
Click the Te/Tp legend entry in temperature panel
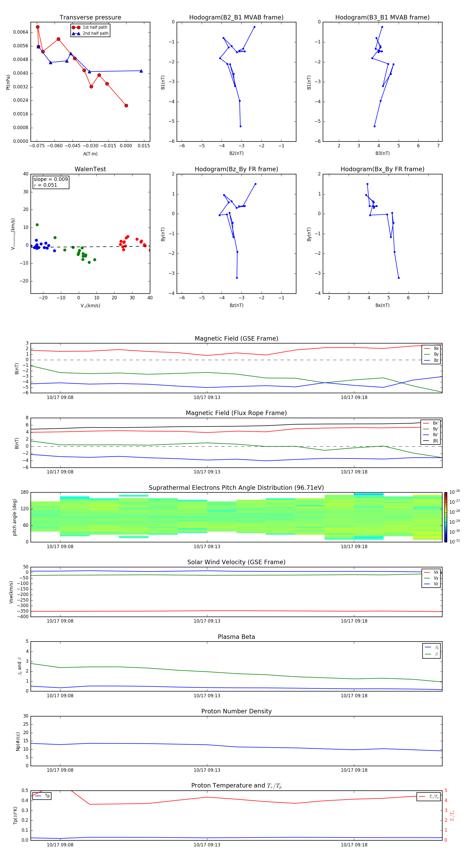click(x=429, y=796)
